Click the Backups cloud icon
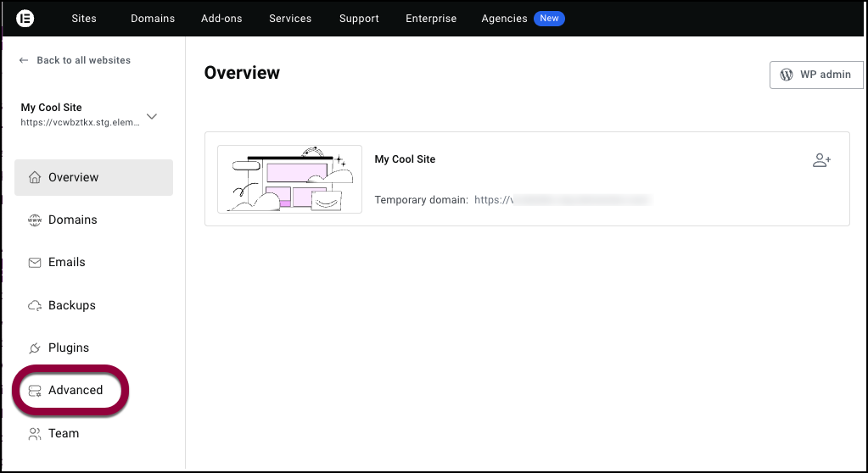868x473 pixels. tap(35, 305)
